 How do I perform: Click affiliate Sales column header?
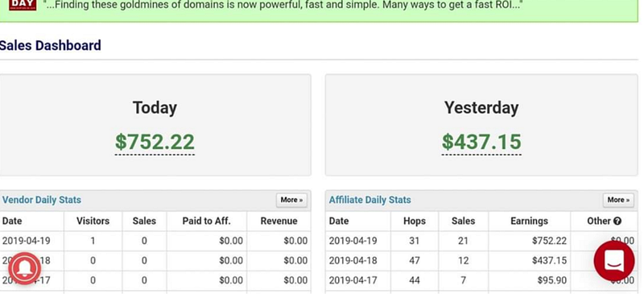coord(464,222)
